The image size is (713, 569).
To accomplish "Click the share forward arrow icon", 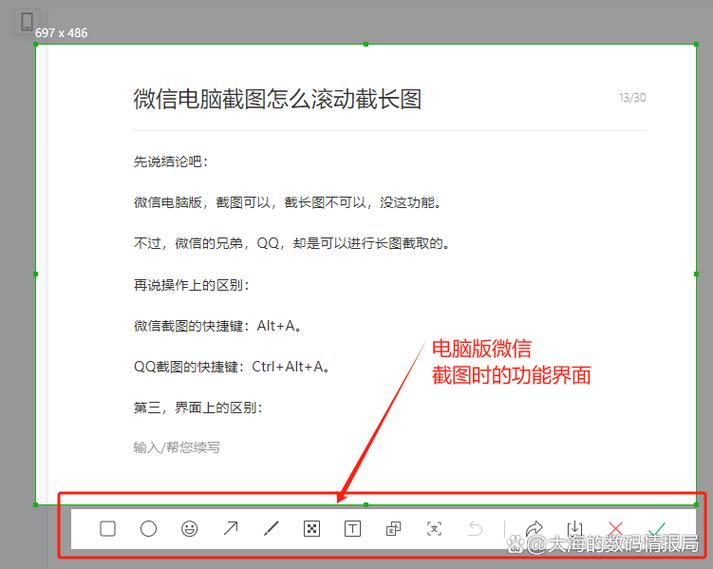I will click(x=534, y=529).
